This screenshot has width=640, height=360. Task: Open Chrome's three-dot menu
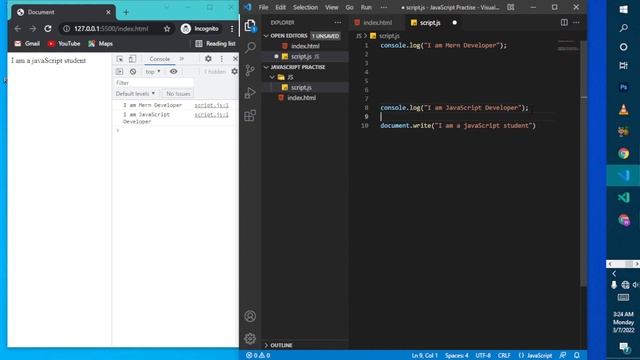[x=232, y=29]
